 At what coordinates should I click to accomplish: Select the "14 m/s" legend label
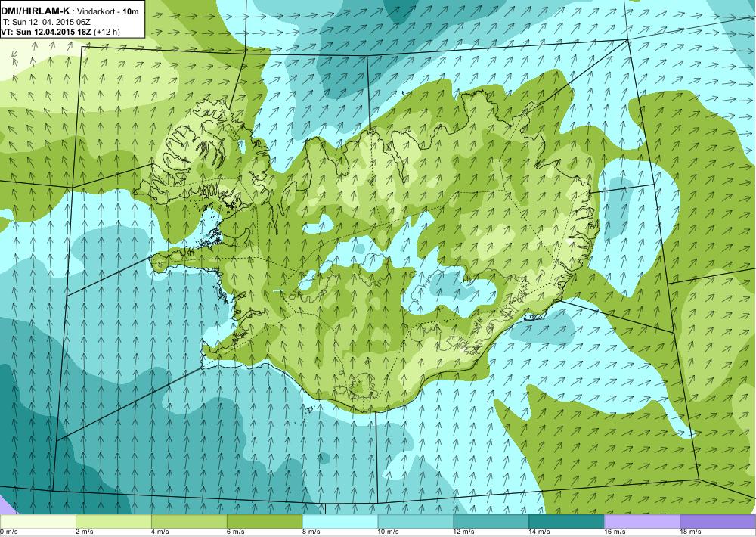540,532
